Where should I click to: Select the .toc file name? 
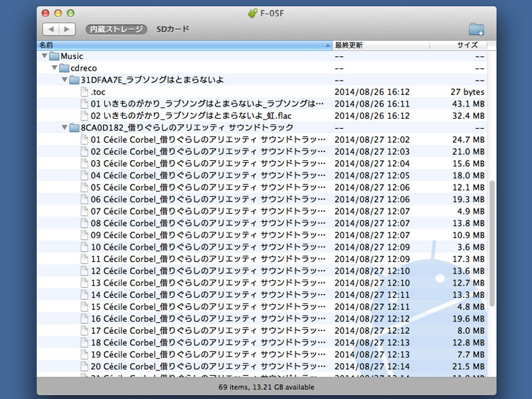click(x=98, y=92)
